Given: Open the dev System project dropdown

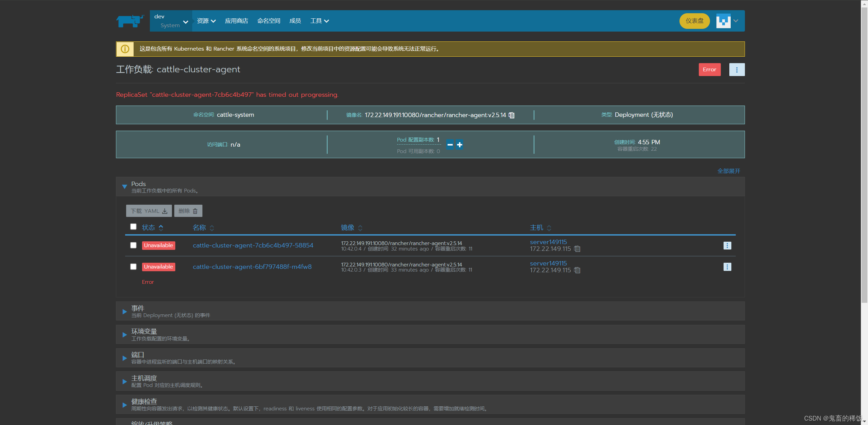Looking at the screenshot, I should point(171,21).
